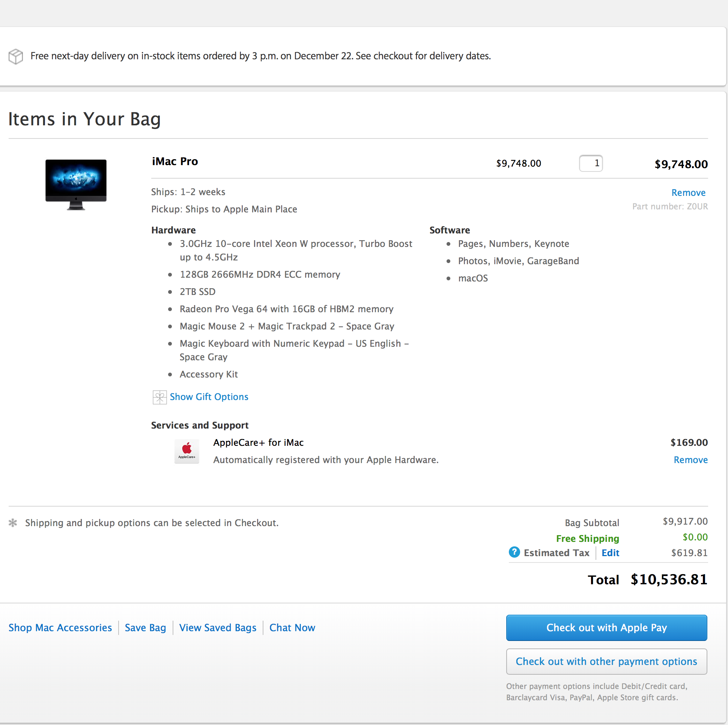Click the iMac Pro product title
The image size is (728, 725).
point(175,161)
